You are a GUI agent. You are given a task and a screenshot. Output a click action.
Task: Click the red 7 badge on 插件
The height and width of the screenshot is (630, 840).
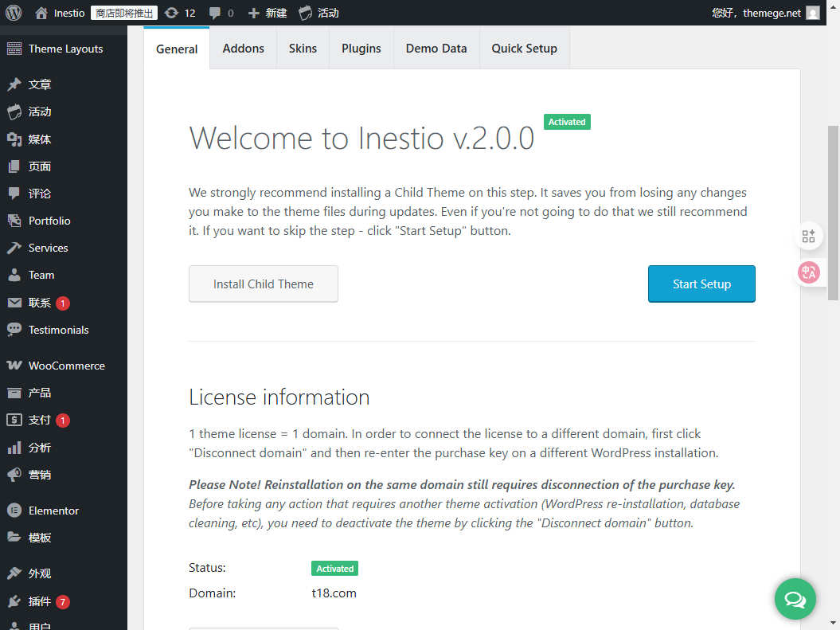pos(63,601)
